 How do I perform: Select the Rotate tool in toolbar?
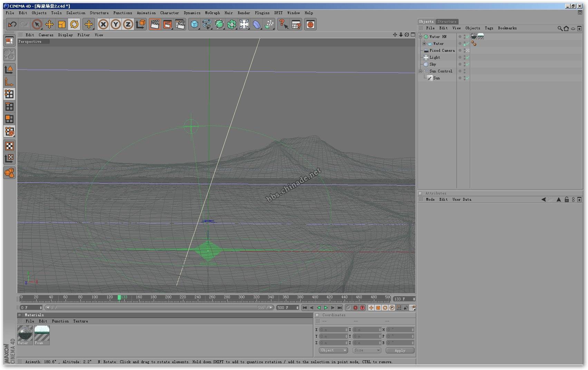point(74,24)
